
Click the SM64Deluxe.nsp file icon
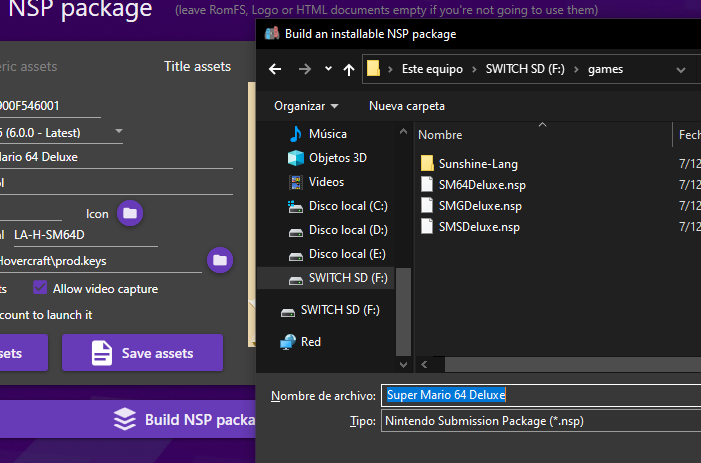pyautogui.click(x=427, y=184)
